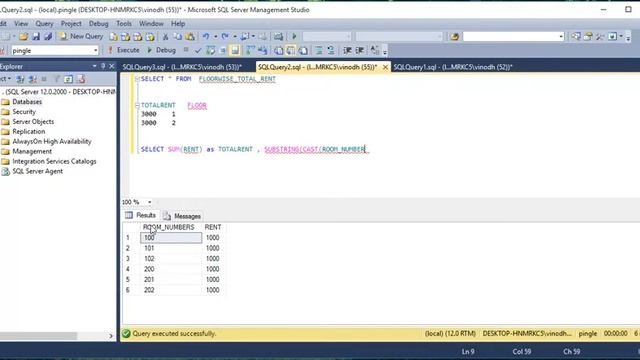This screenshot has height=360, width=640.
Task: Open the File open folder icon
Action: pos(24,37)
